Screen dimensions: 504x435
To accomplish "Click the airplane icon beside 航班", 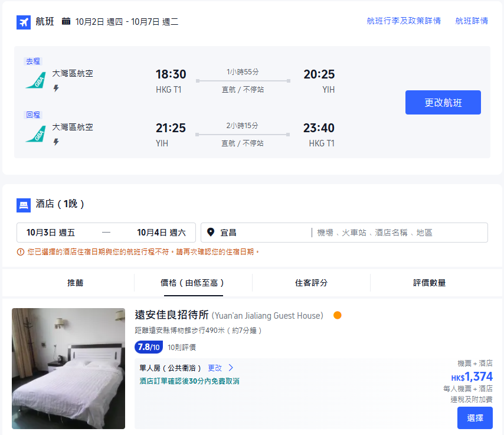I will [22, 22].
